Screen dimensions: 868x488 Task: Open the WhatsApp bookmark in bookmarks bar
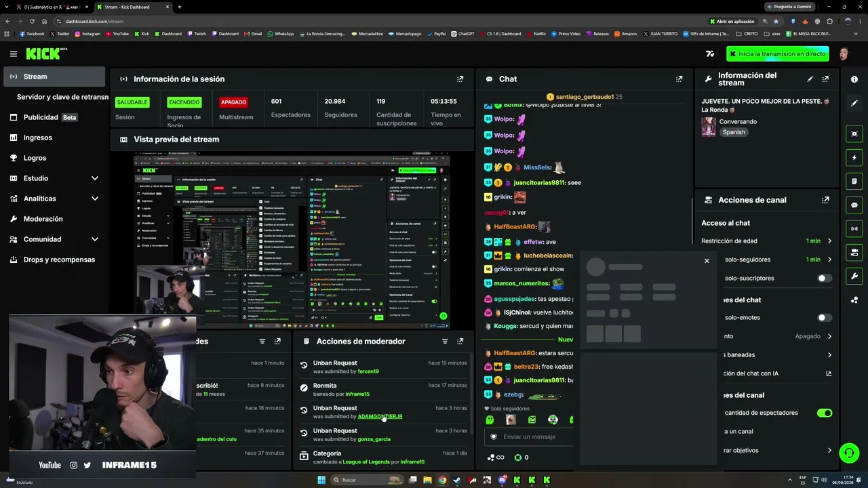281,33
